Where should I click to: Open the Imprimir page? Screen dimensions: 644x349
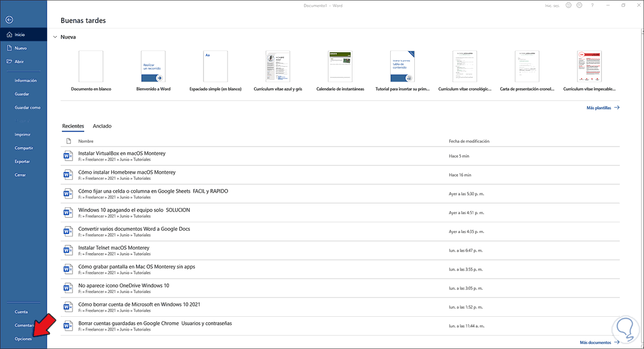click(x=23, y=134)
